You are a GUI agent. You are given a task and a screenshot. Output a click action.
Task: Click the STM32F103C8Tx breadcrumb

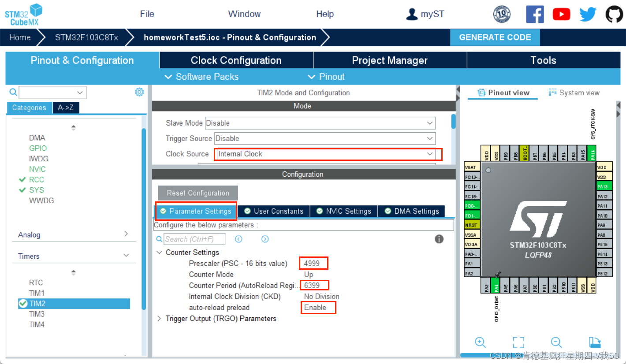tap(86, 37)
